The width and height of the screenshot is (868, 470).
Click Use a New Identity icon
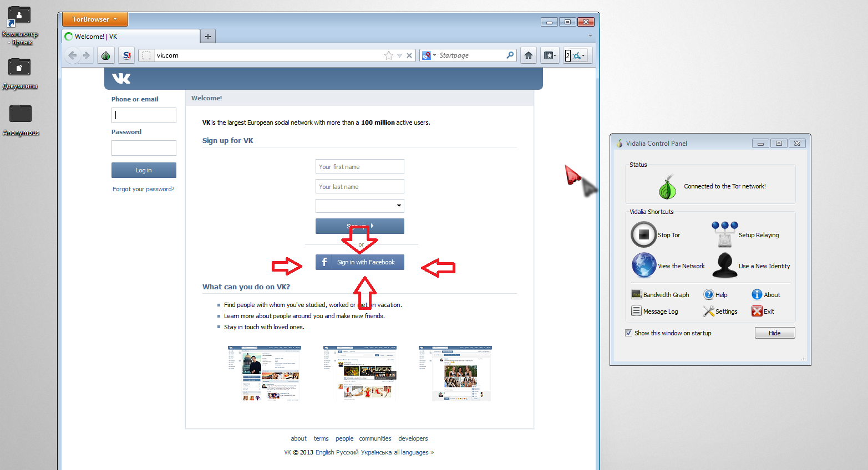[x=725, y=265]
